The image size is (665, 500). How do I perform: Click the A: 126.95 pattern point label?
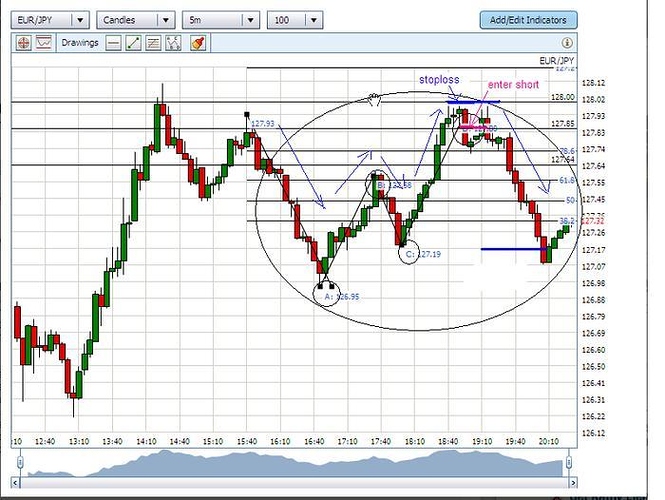pyautogui.click(x=342, y=296)
